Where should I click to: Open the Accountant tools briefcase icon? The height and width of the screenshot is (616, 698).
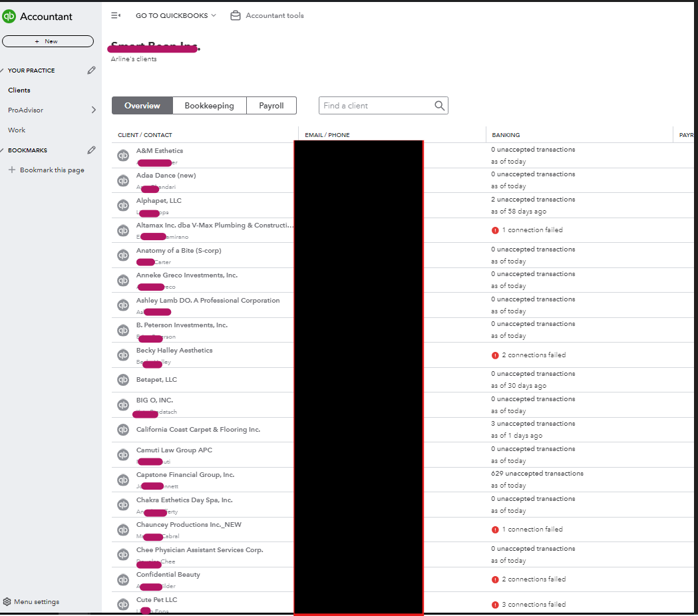(x=236, y=15)
